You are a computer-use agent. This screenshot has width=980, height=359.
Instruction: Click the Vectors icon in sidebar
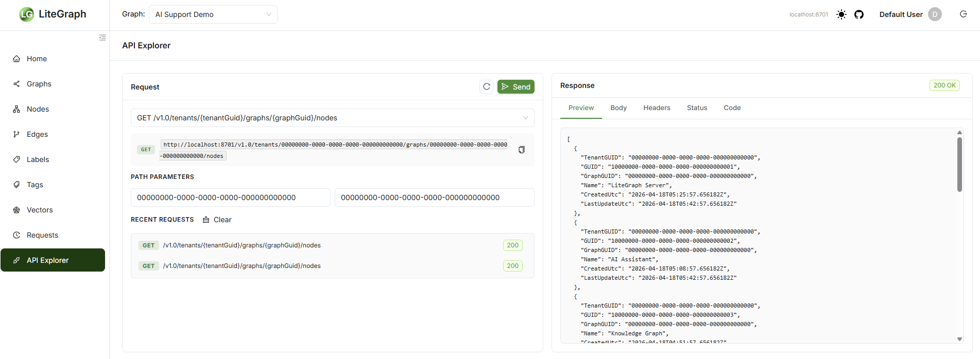16,210
